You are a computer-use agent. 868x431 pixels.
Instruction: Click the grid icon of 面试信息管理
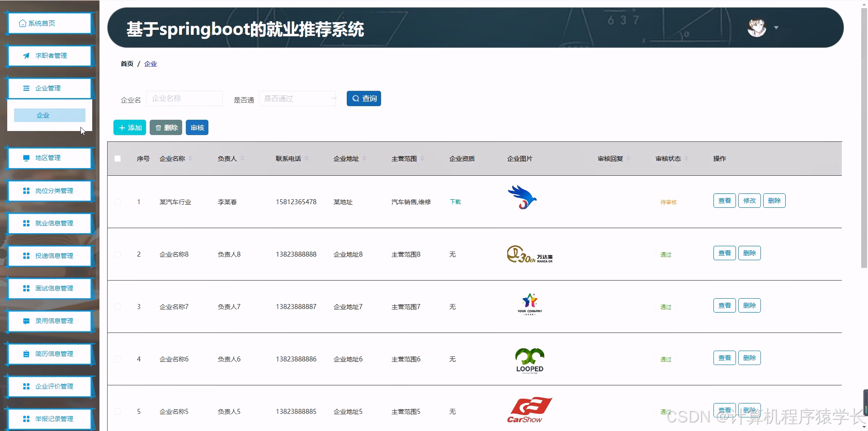[x=26, y=288]
